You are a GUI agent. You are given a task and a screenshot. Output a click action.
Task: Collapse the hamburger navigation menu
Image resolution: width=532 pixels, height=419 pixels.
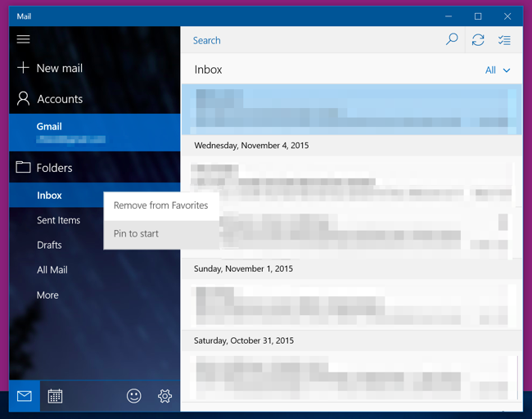(23, 39)
